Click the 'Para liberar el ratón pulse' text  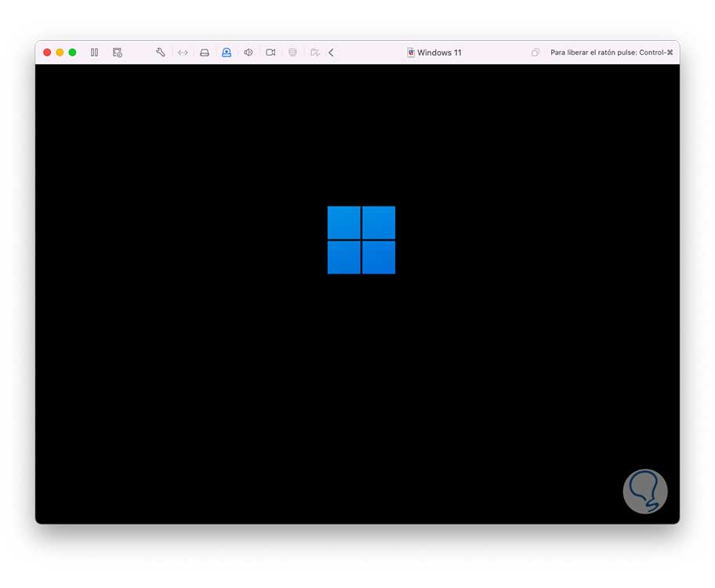coord(612,53)
